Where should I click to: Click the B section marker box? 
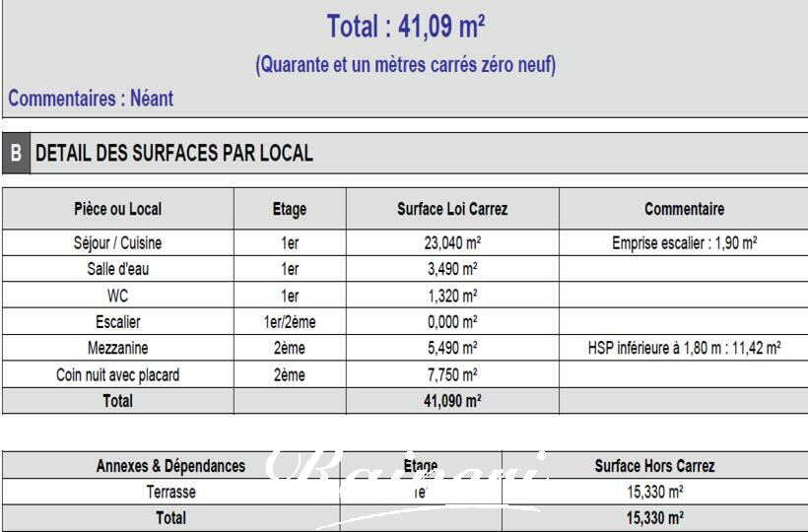pos(16,154)
